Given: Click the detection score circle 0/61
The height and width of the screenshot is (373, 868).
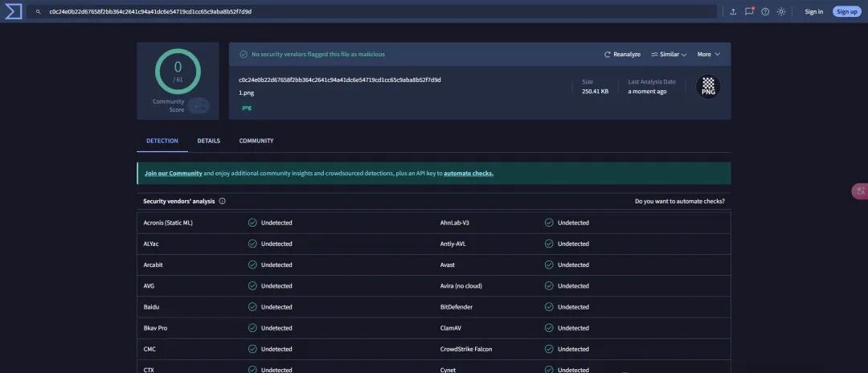Looking at the screenshot, I should coord(178,72).
